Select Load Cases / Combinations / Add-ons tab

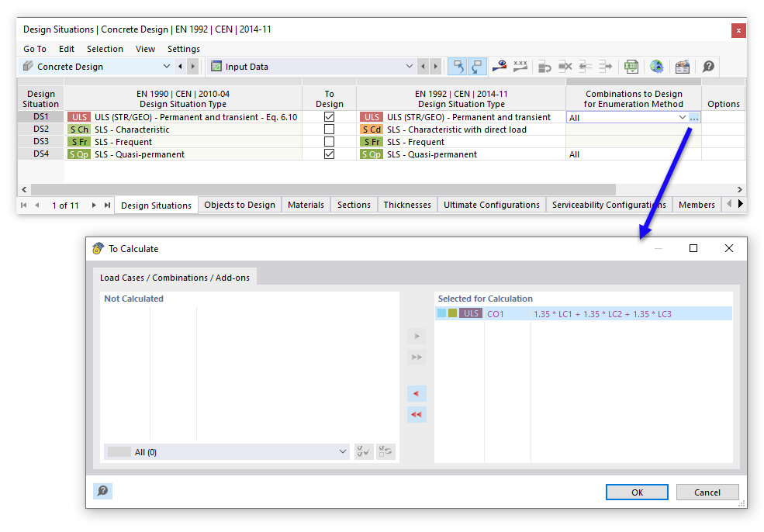click(x=175, y=277)
